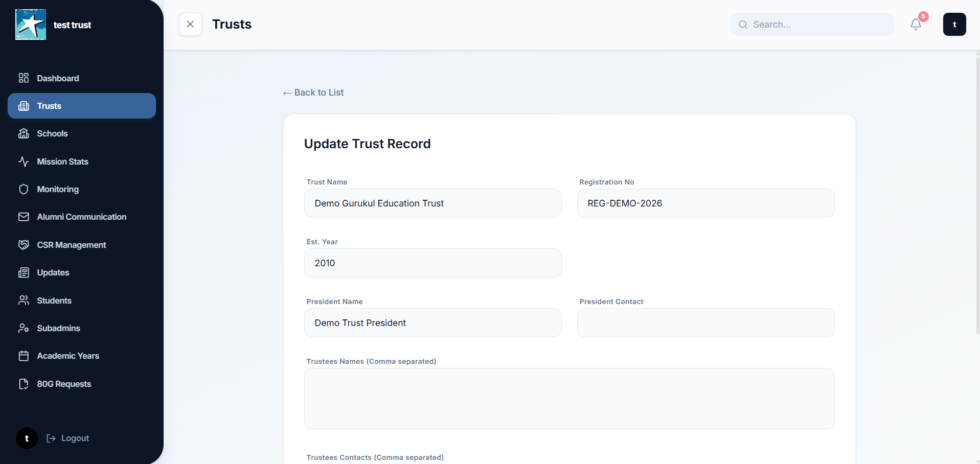Image resolution: width=980 pixels, height=464 pixels.
Task: Click the Est. Year input field
Action: [433, 263]
